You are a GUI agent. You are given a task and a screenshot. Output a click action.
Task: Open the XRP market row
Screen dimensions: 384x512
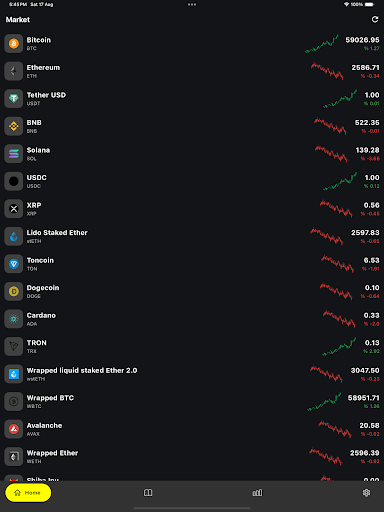[192, 209]
